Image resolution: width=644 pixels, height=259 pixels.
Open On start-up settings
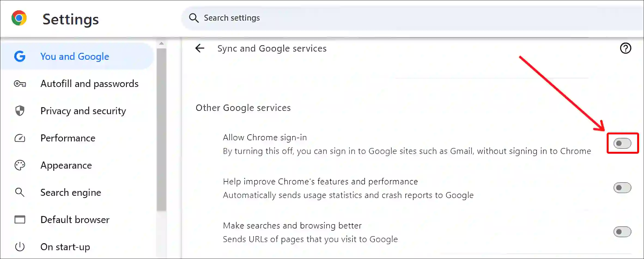coord(65,247)
